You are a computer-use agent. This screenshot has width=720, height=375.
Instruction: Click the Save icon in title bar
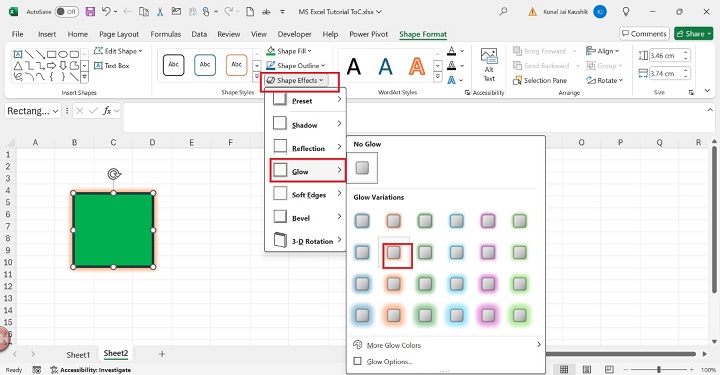pos(90,11)
